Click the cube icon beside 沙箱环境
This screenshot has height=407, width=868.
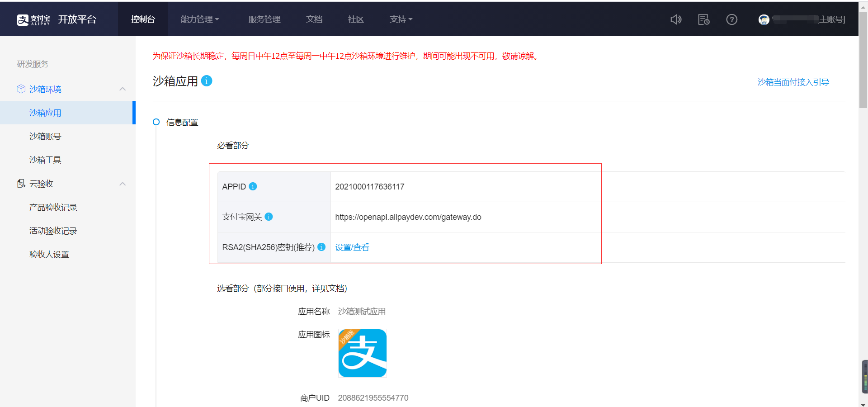point(21,89)
